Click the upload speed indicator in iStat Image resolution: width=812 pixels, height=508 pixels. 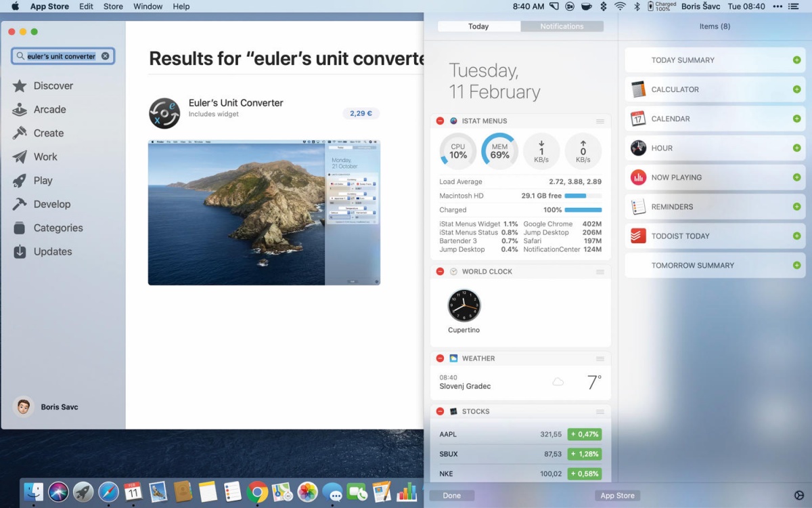point(583,151)
